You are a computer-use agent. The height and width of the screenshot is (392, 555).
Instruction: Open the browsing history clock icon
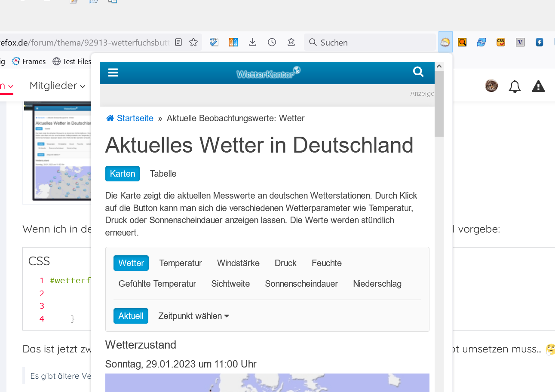(272, 42)
